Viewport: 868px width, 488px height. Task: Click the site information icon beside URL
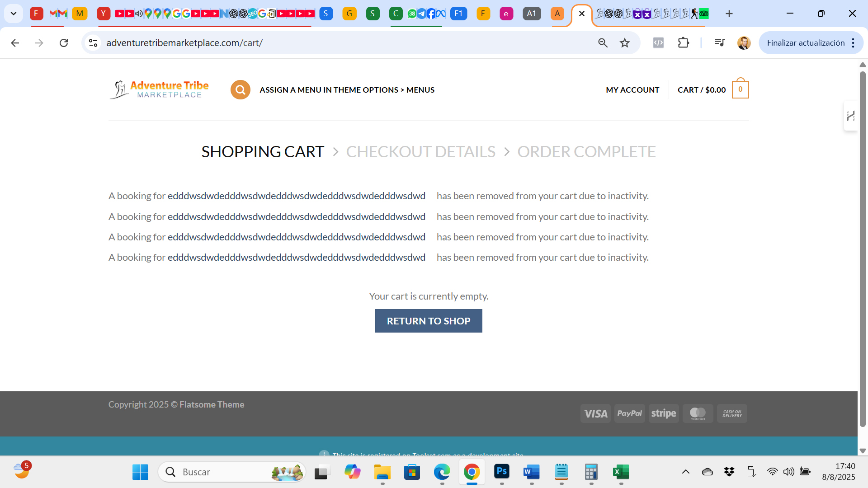click(x=93, y=43)
